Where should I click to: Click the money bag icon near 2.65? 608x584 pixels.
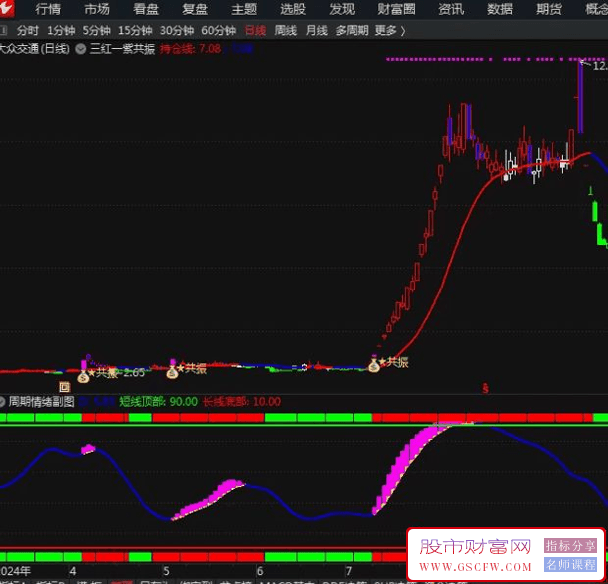pyautogui.click(x=83, y=376)
